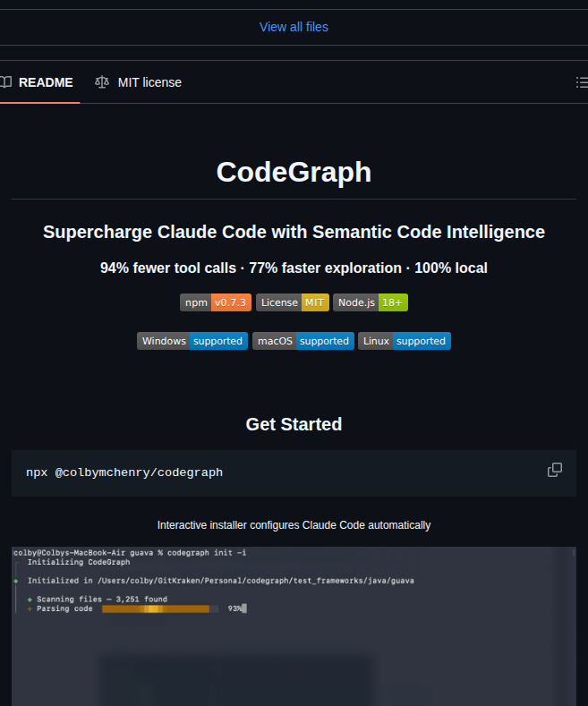
Task: Click the npm v0.7.3 badge
Action: point(216,302)
